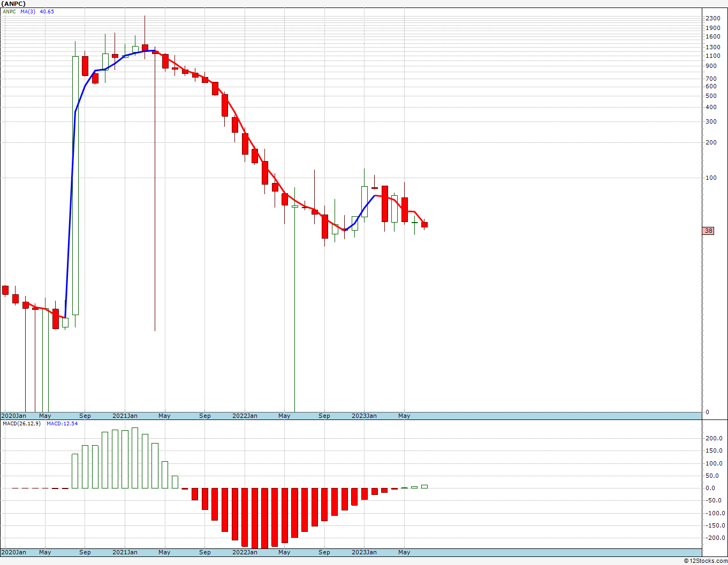This screenshot has width=728, height=565.
Task: Click the MACD(26,12,9) indicator label
Action: (22, 424)
